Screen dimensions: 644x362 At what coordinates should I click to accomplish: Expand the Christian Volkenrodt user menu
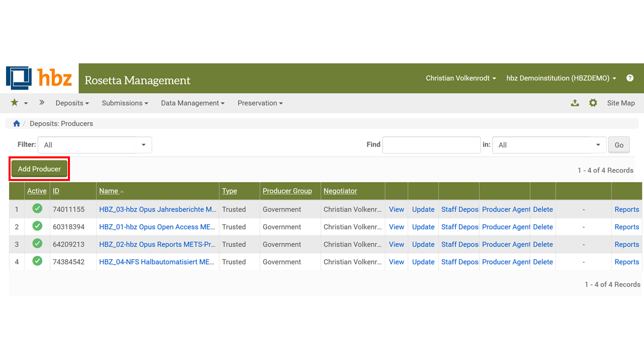[x=461, y=78]
